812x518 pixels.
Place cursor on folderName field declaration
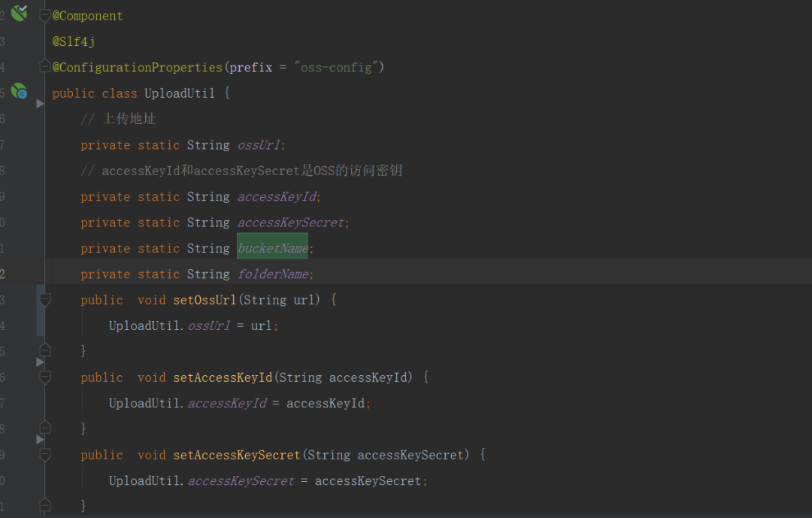click(x=273, y=274)
